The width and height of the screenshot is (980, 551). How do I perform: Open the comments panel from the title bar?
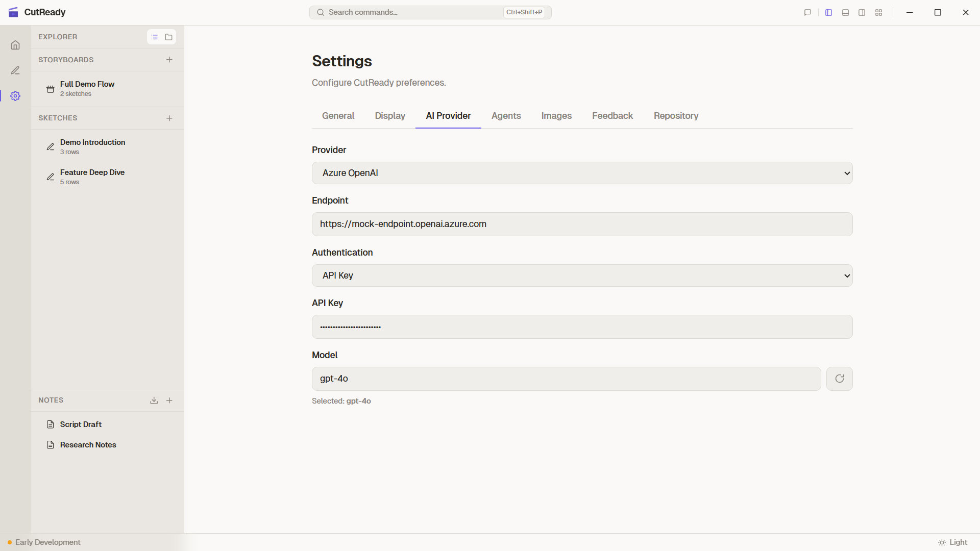[807, 12]
